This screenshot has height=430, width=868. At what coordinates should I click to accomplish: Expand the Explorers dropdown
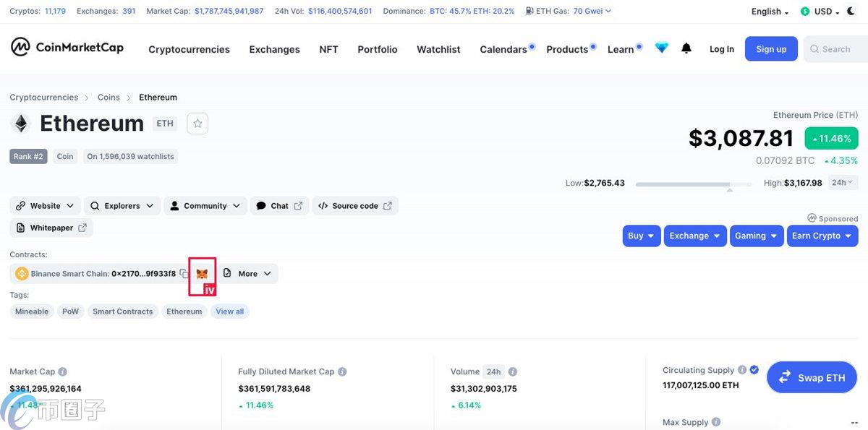click(x=122, y=206)
